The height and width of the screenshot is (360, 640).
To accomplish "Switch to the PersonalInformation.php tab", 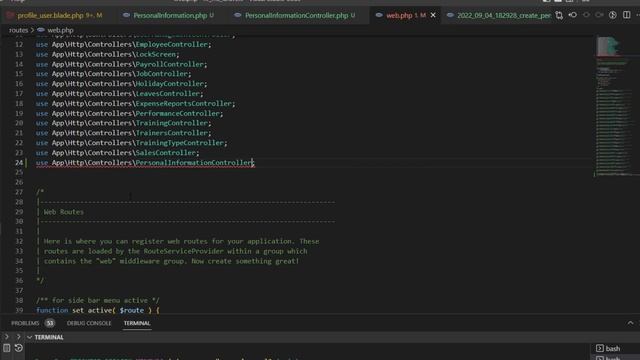I will coord(170,16).
